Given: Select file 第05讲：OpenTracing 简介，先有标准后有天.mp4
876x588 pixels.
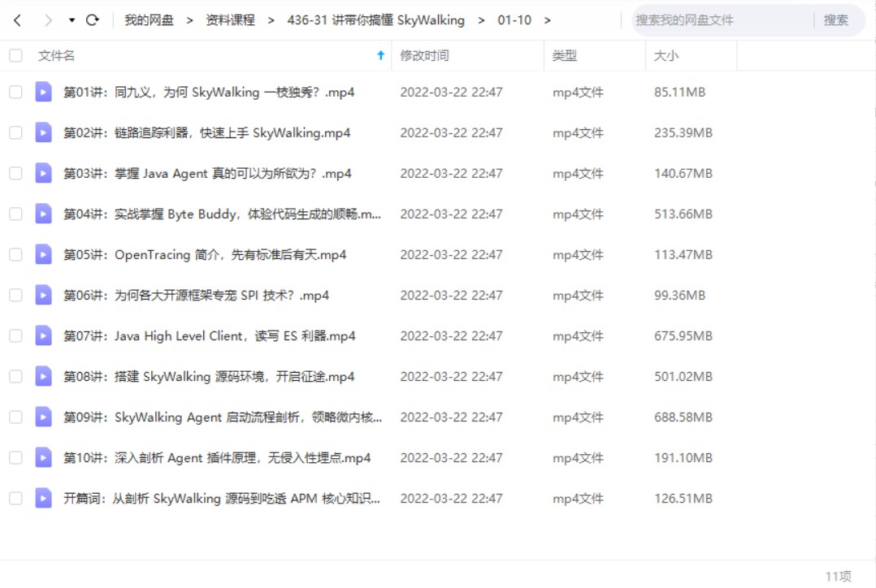Looking at the screenshot, I should pos(205,255).
